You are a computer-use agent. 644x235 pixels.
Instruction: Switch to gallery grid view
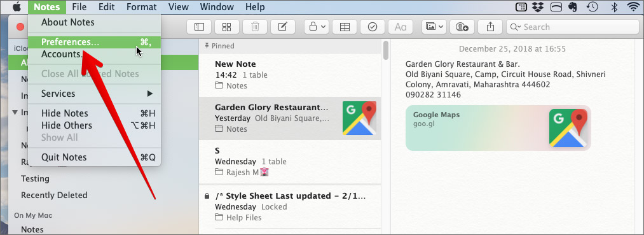click(x=227, y=27)
